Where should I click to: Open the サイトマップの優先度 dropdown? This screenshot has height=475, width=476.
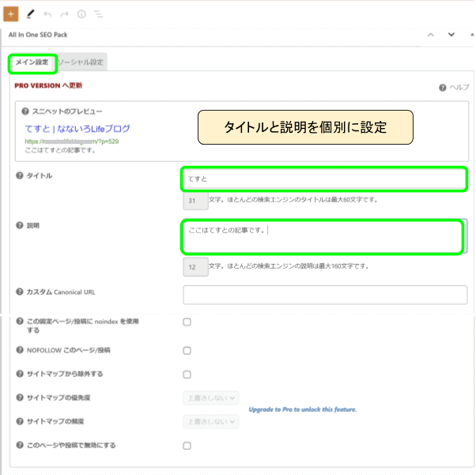pos(211,398)
